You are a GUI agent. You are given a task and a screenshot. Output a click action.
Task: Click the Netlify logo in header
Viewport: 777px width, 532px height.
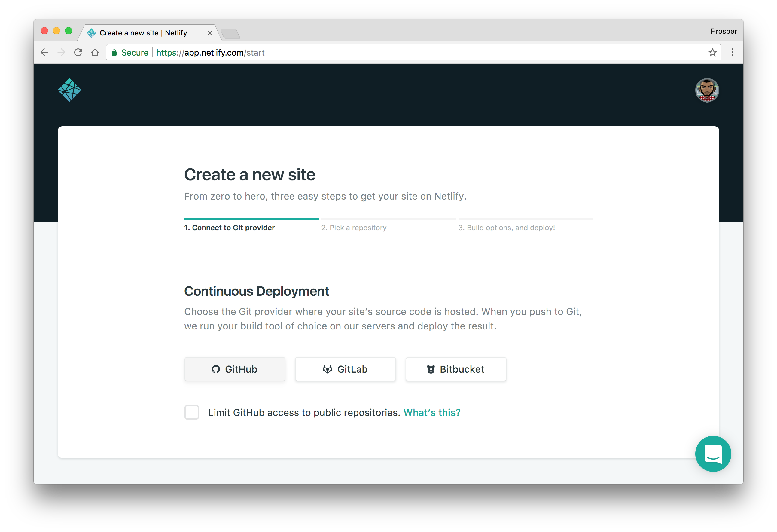69,90
